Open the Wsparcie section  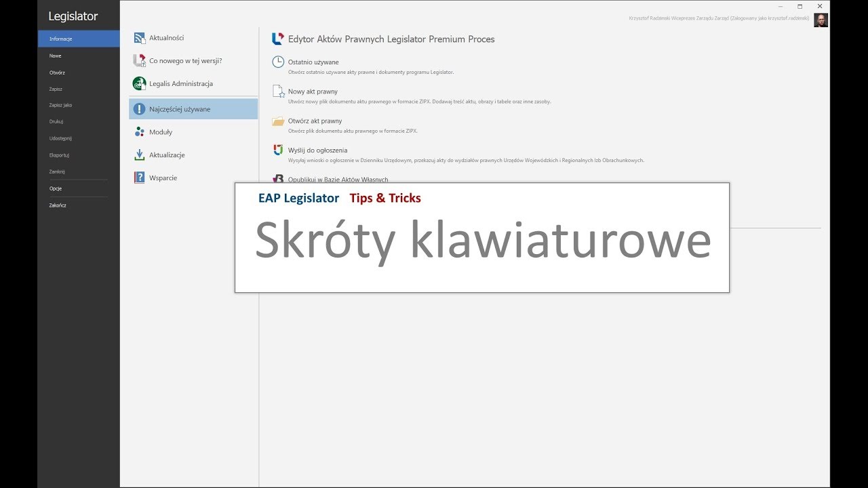pos(193,178)
